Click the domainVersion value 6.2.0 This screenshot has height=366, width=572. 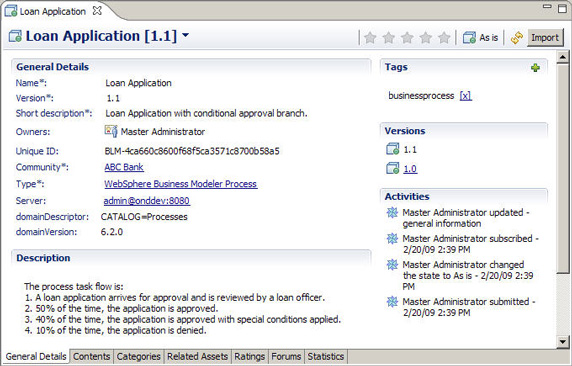(x=112, y=232)
